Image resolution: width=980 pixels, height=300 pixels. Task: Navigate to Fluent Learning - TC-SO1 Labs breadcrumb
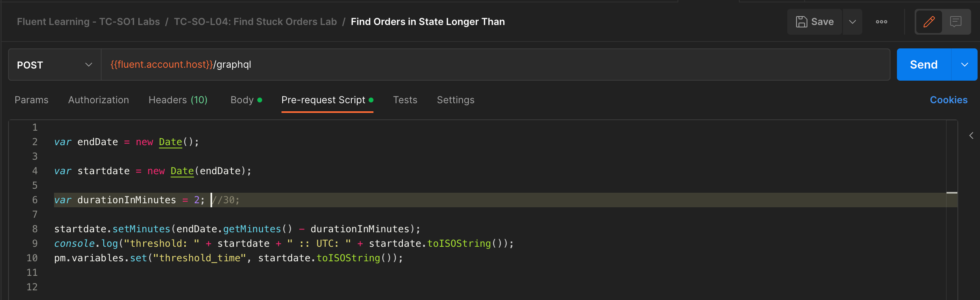88,22
